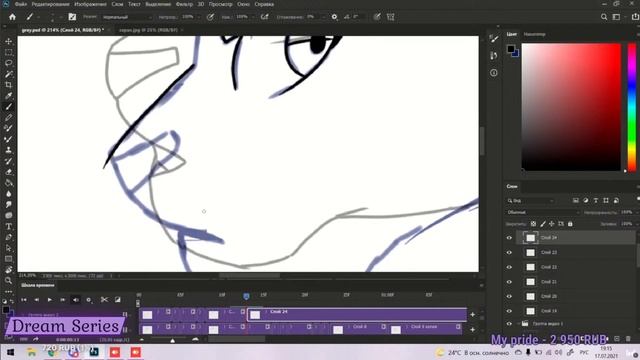Select the Crop tool
Viewport: 640px width, 360px height.
point(9,85)
